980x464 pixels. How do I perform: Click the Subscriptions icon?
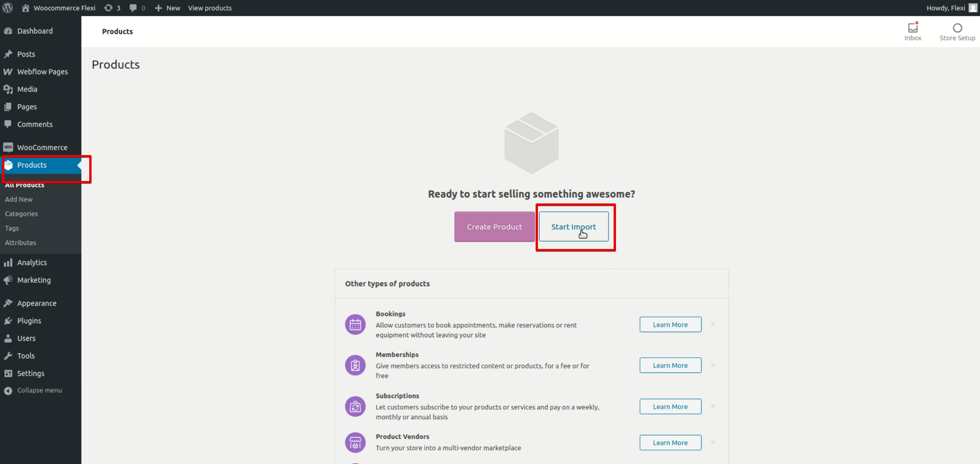355,406
